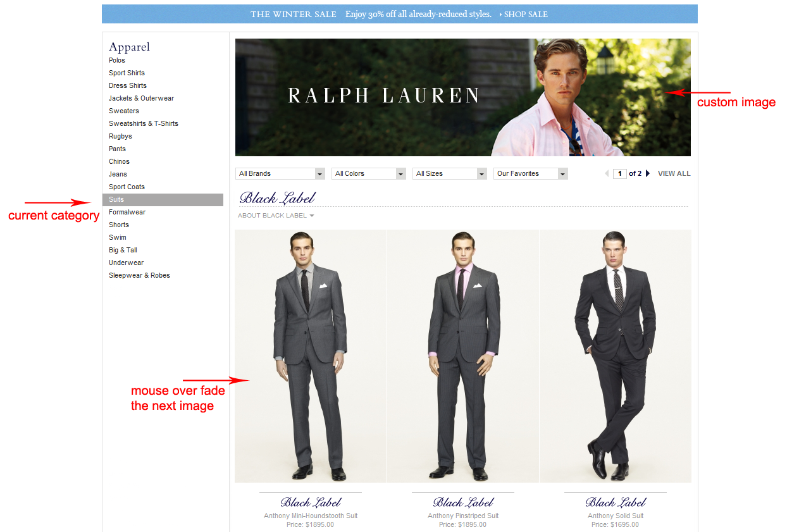Open the Big & Tall category
Screen dimensions: 799x532
(123, 250)
